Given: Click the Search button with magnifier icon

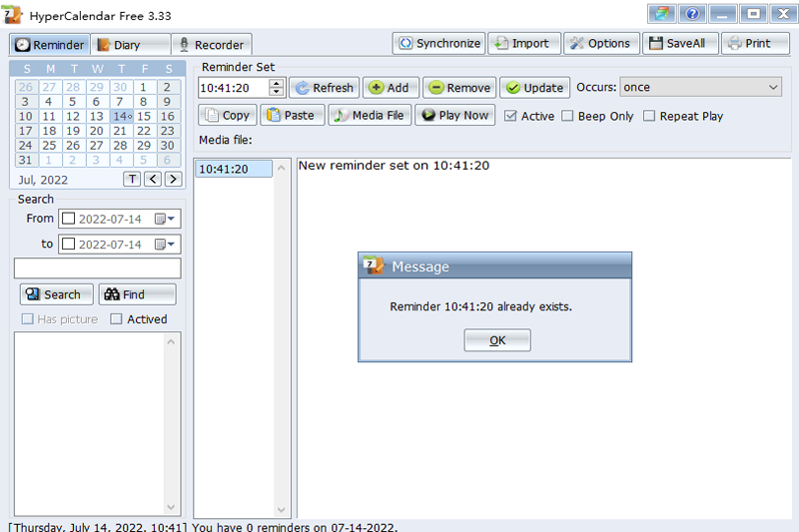Looking at the screenshot, I should (x=57, y=294).
